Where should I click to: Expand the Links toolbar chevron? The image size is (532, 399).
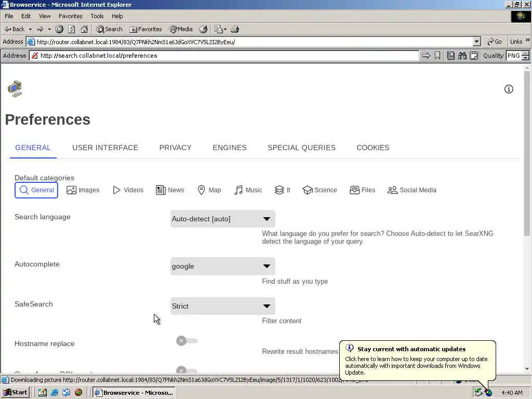point(528,40)
